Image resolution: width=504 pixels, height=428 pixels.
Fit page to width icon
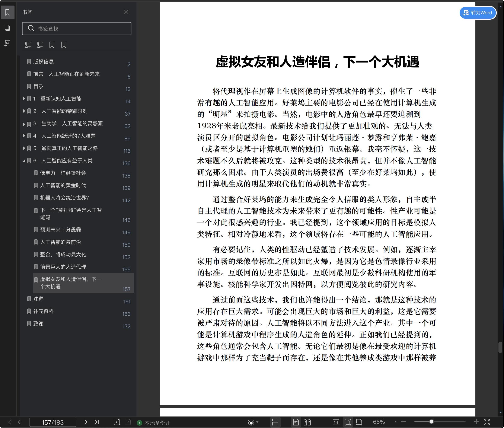(359, 422)
